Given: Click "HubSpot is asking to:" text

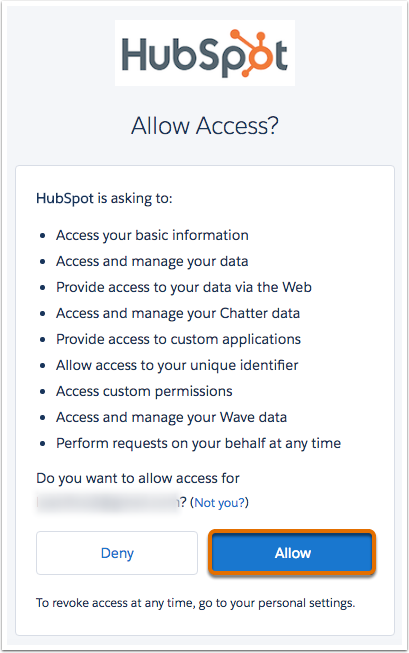Looking at the screenshot, I should pos(104,198).
